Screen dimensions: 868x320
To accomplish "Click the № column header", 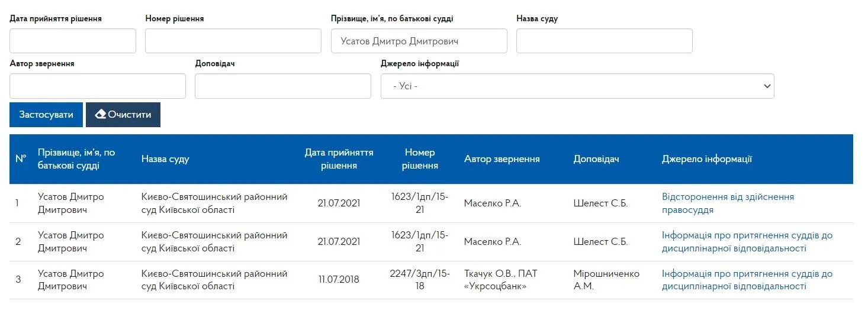I will tap(21, 159).
